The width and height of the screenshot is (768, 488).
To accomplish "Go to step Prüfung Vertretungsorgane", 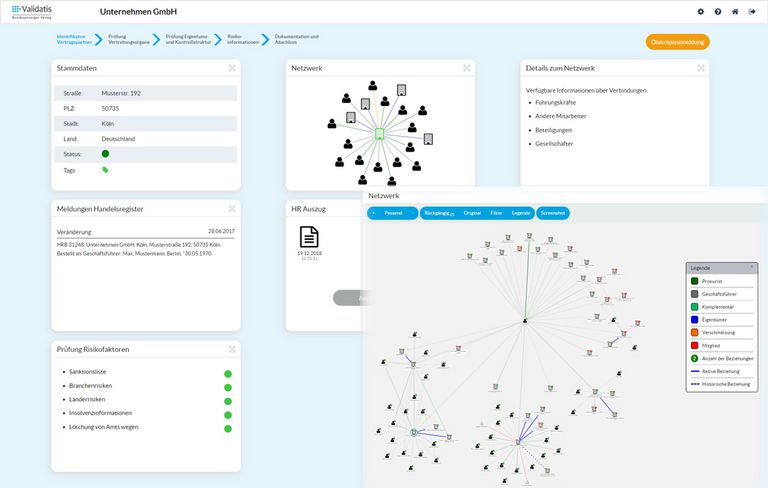I will [x=129, y=39].
